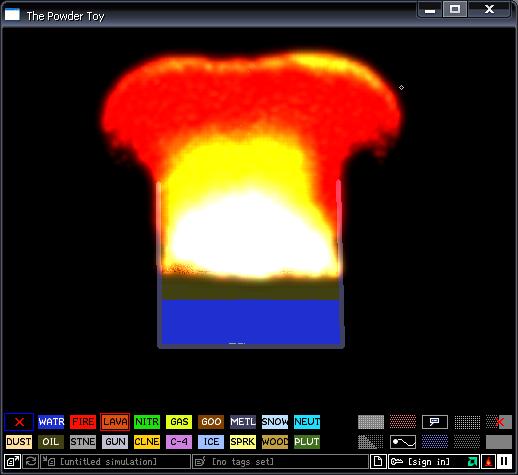The height and width of the screenshot is (475, 518).
Task: Click the untitled simulation name field
Action: [x=115, y=462]
